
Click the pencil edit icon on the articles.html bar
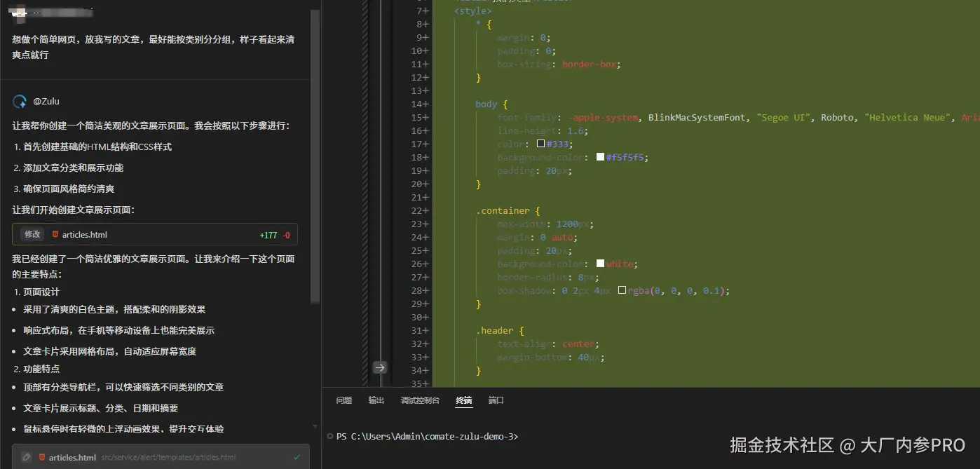pos(26,457)
